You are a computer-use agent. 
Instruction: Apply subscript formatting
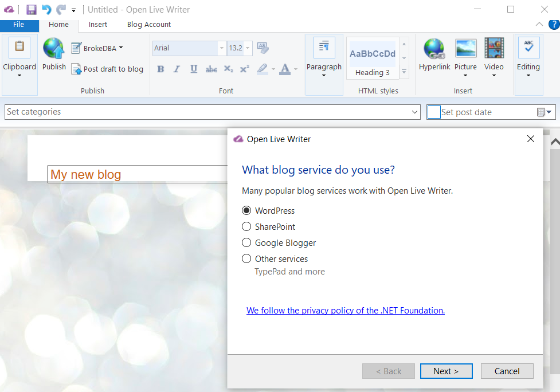click(229, 69)
